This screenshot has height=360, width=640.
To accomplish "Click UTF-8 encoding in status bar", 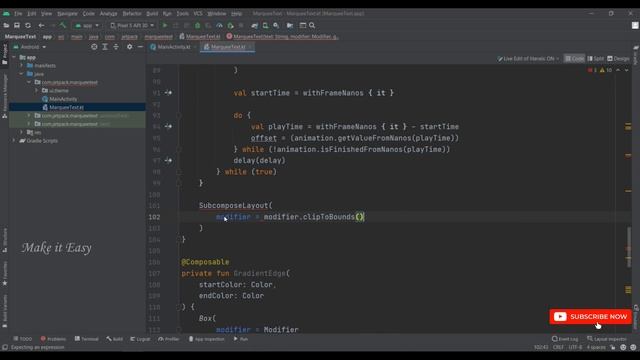I will pyautogui.click(x=575, y=347).
